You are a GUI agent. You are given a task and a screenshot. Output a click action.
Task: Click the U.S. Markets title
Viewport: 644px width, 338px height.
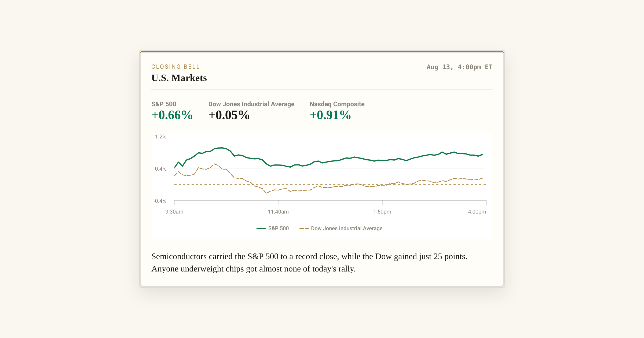click(x=179, y=78)
